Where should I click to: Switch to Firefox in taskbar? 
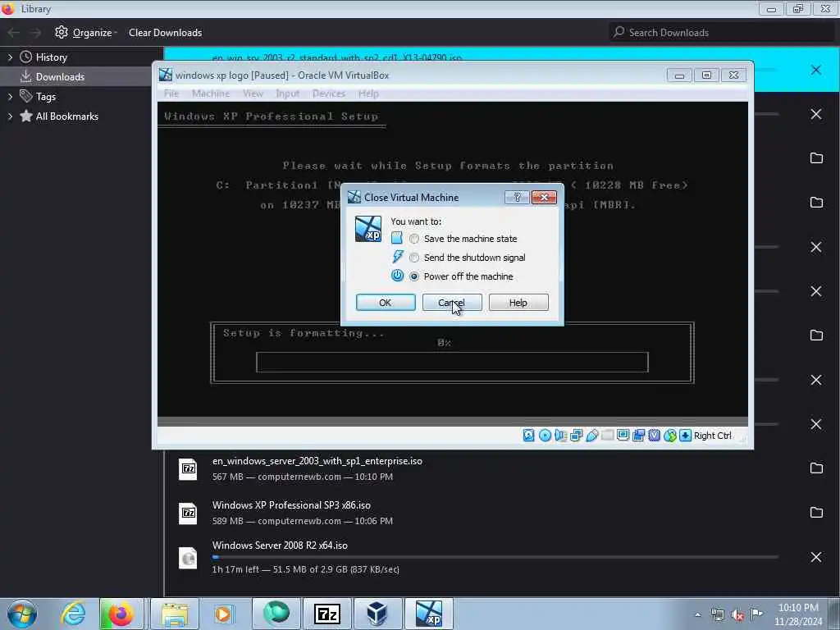(121, 614)
